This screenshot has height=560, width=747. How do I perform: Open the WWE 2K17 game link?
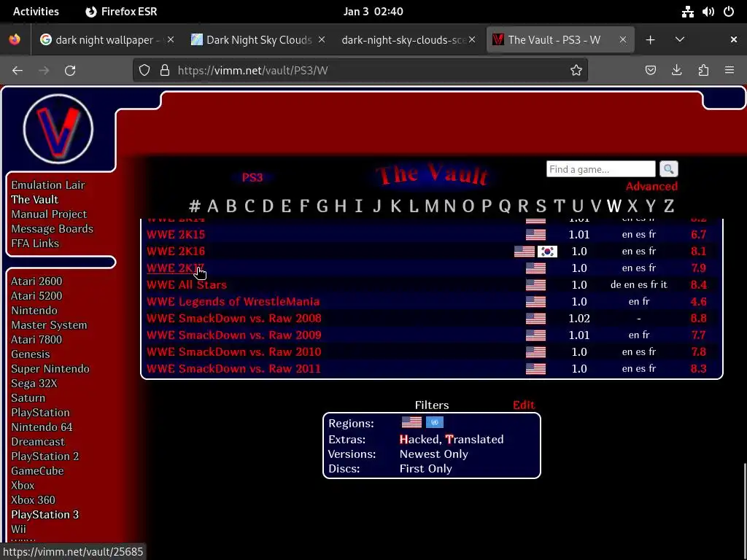pyautogui.click(x=175, y=268)
